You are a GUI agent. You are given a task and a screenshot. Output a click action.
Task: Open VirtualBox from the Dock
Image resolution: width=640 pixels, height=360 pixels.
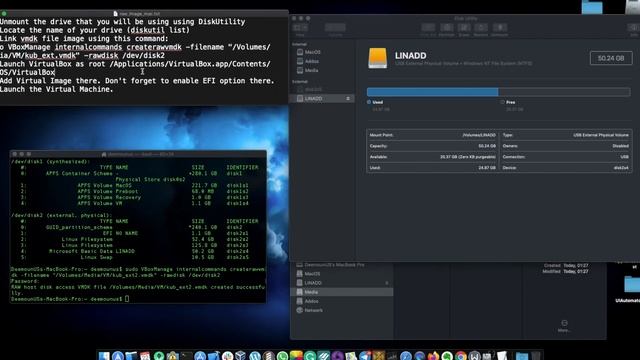pos(241,356)
